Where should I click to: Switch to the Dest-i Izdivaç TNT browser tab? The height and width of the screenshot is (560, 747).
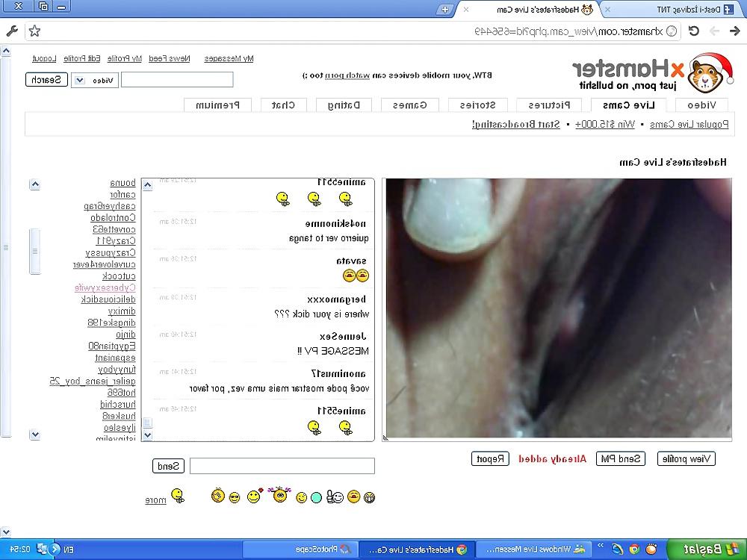[672, 9]
